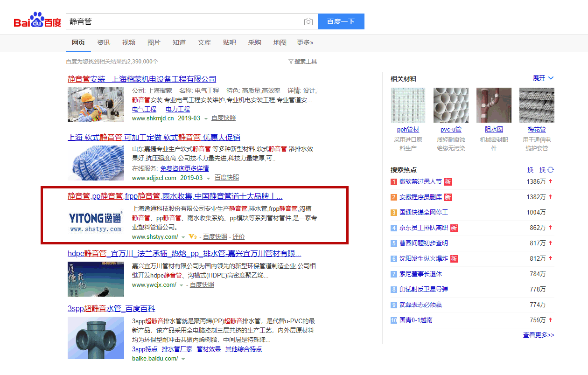The width and height of the screenshot is (588, 375).
Task: Open 百度快照 for www.shkmjd.cn result
Action: [224, 118]
